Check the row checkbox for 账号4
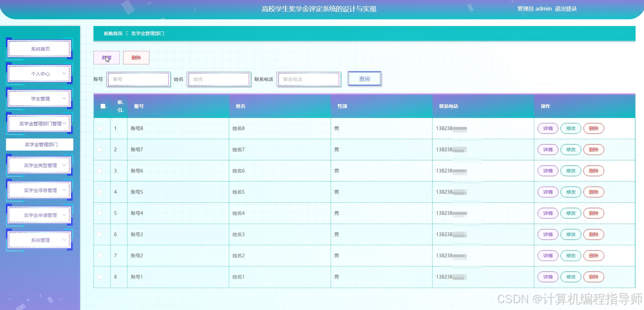Viewport: 644px width, 310px height. click(x=100, y=213)
